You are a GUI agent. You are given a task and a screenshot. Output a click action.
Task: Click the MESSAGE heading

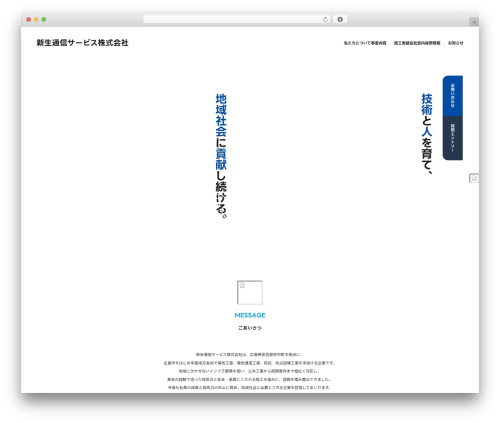tap(250, 315)
